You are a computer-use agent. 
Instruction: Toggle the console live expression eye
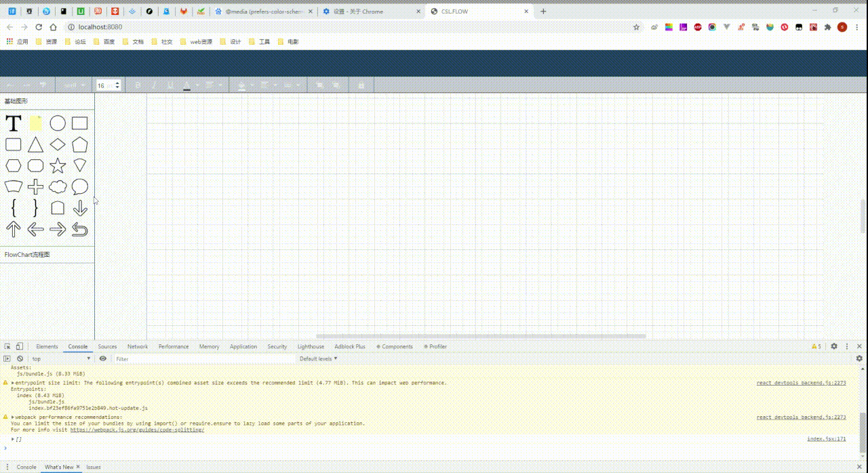point(103,358)
